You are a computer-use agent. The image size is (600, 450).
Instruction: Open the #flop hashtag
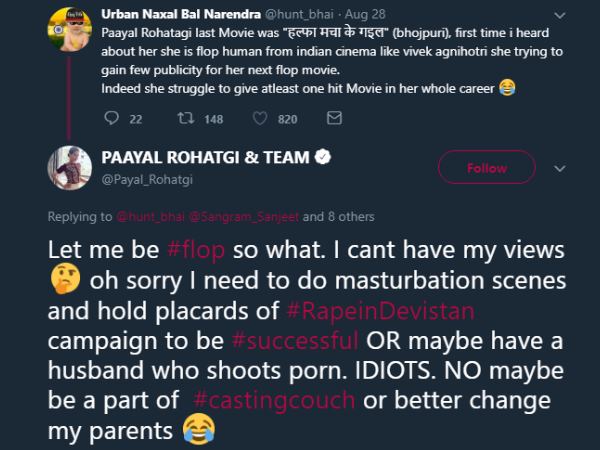195,249
